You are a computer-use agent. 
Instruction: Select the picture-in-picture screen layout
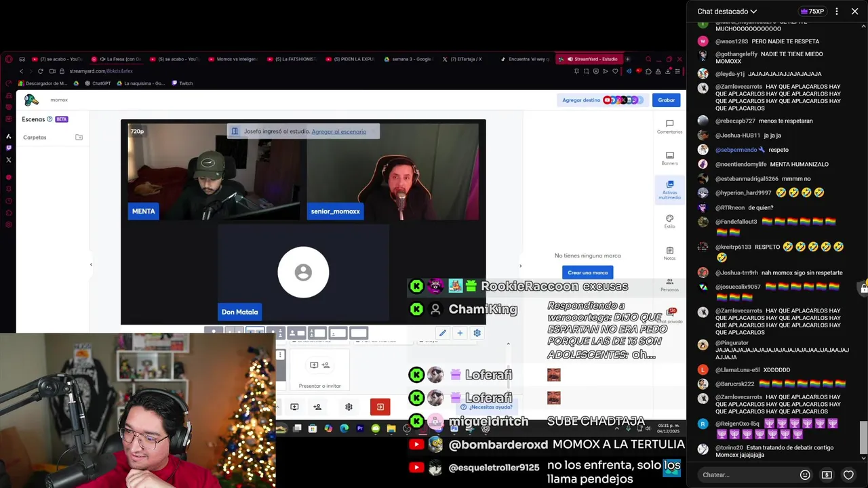[x=317, y=333]
